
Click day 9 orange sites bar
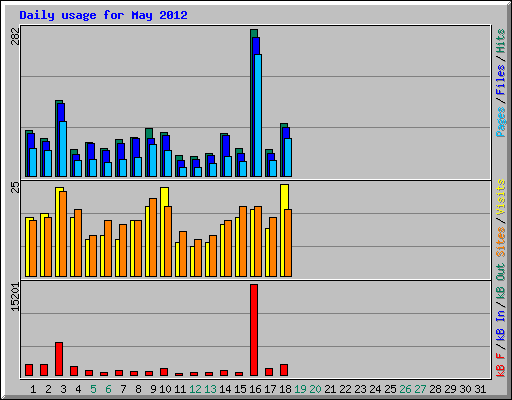click(153, 237)
